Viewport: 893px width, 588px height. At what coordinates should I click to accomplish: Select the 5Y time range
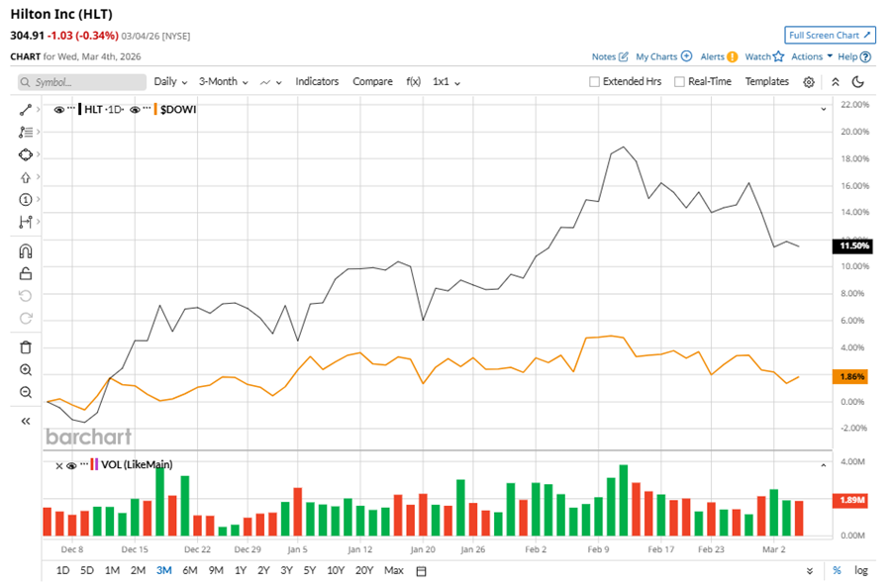coord(309,570)
